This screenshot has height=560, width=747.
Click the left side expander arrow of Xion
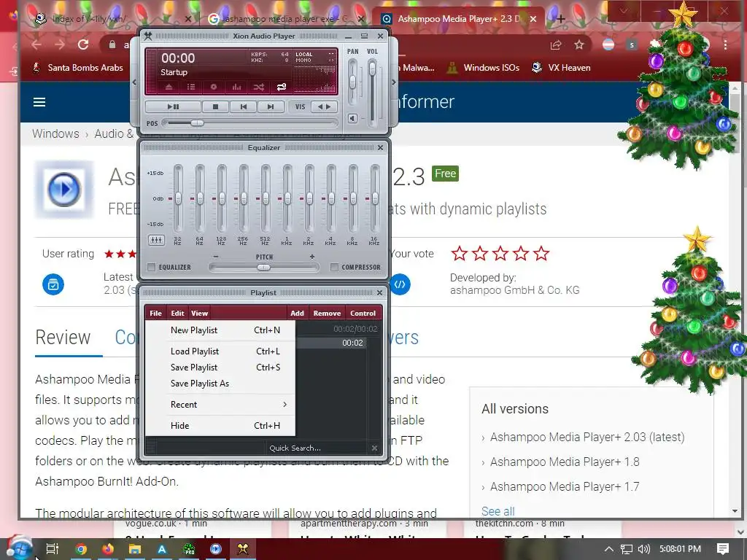click(x=134, y=82)
